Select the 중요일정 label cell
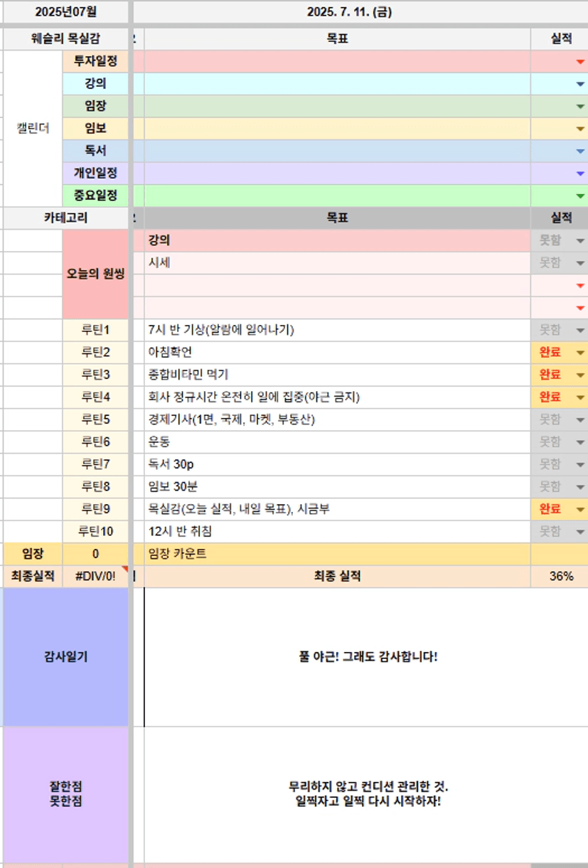The width and height of the screenshot is (588, 868). pos(95,195)
